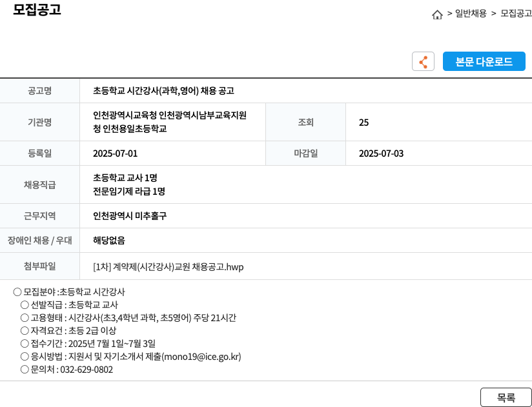Select the 접수기간 2025년 7월 1일~7월 3일 line

[88, 343]
